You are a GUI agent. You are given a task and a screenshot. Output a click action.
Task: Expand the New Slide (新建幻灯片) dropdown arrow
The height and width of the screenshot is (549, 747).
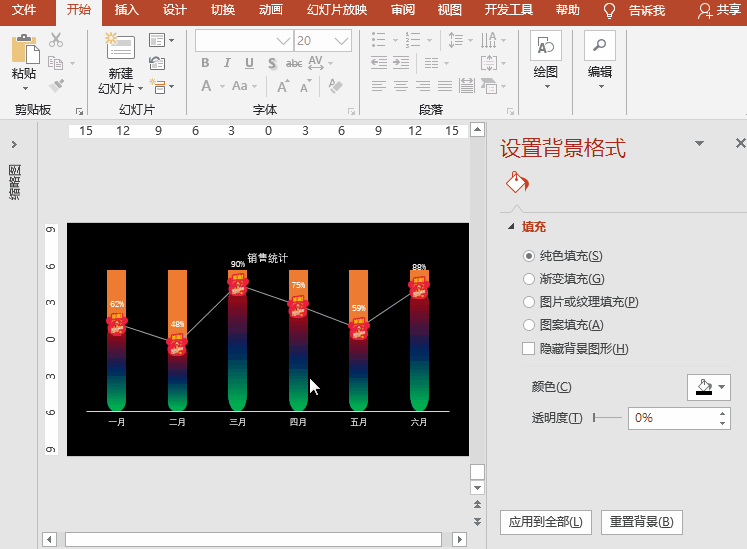[x=140, y=89]
